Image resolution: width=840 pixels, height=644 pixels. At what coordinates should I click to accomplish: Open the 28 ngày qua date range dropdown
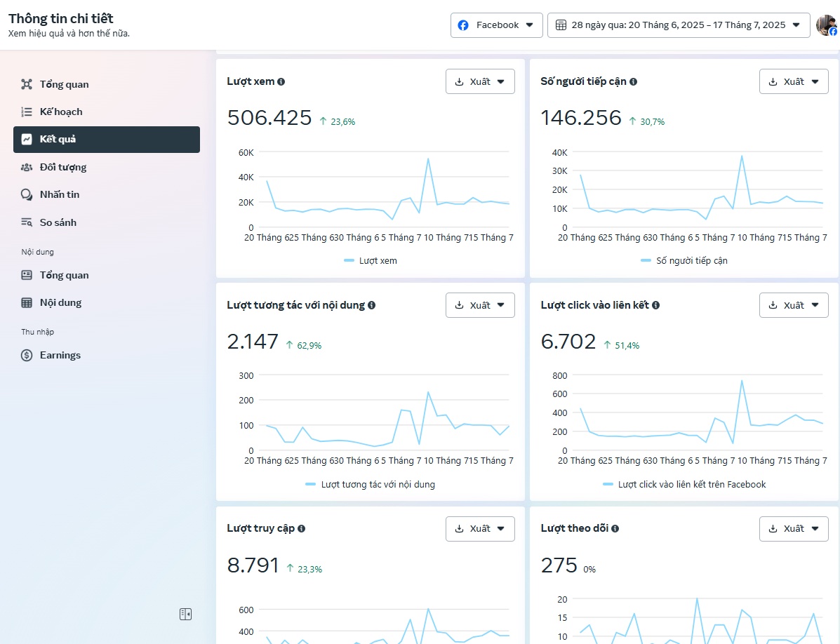(679, 25)
